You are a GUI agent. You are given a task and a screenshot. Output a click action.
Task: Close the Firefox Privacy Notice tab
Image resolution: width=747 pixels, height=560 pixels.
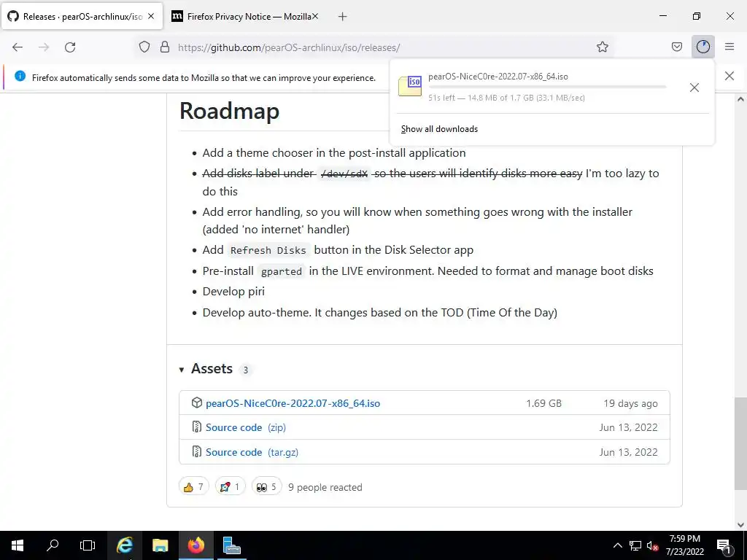click(315, 16)
